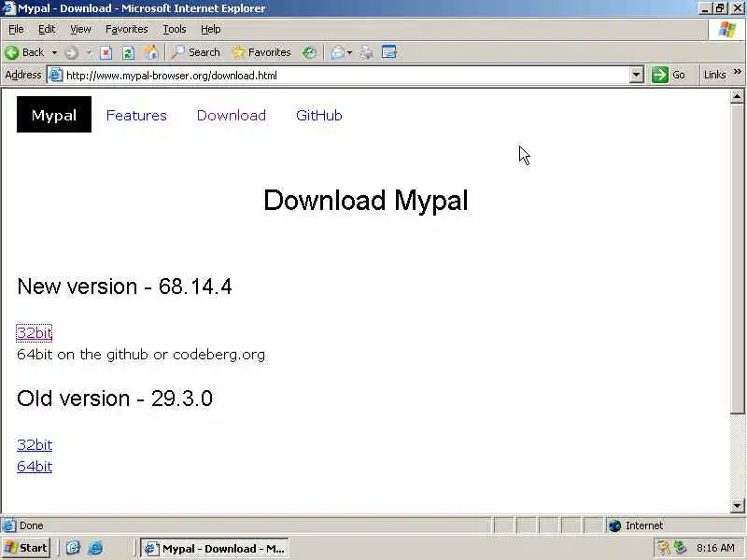Expand the Links toolbar chevron
The image size is (747, 560).
coord(738,73)
